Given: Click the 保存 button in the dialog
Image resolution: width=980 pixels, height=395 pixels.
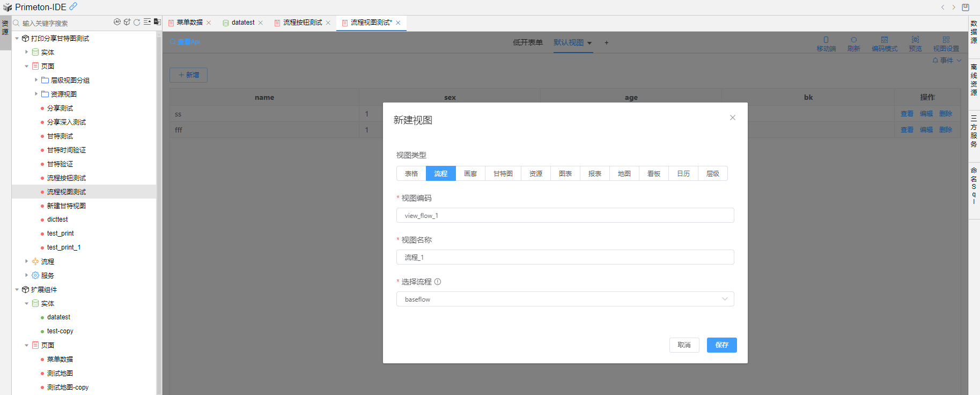Looking at the screenshot, I should tap(721, 345).
